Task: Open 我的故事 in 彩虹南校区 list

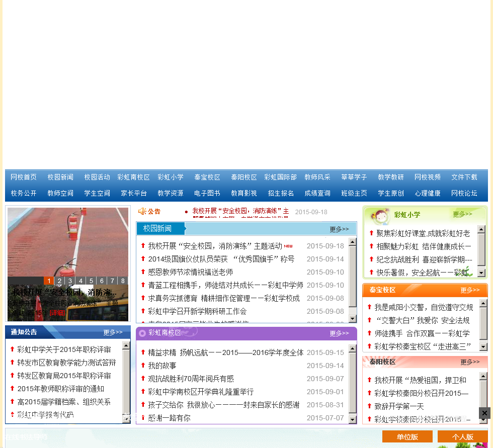Action: pos(162,366)
